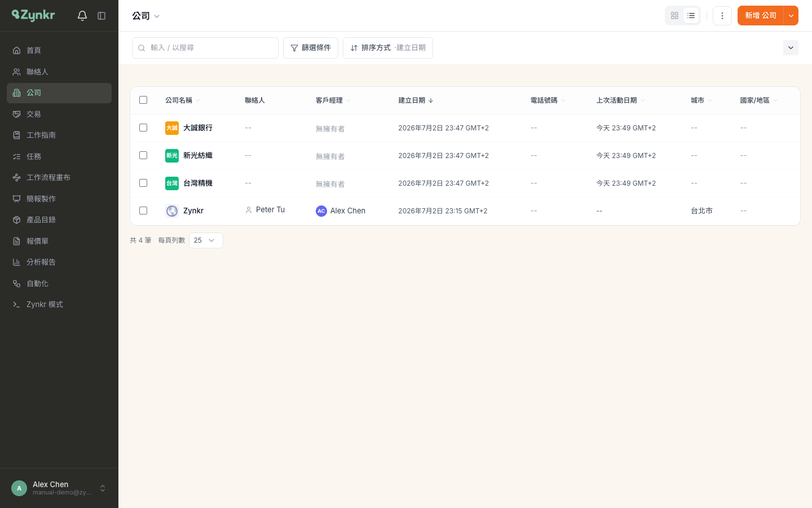The image size is (812, 508).
Task: Click the search magnifier icon
Action: coord(142,48)
